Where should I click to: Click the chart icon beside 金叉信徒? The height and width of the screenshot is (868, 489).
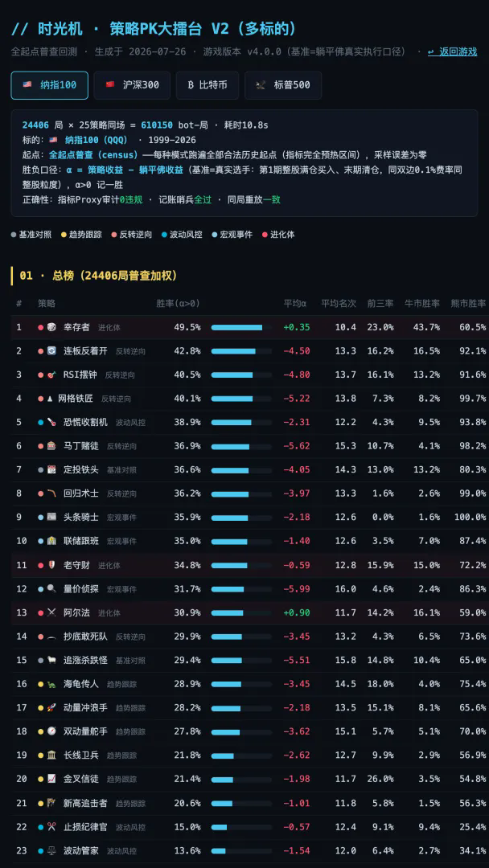click(51, 779)
